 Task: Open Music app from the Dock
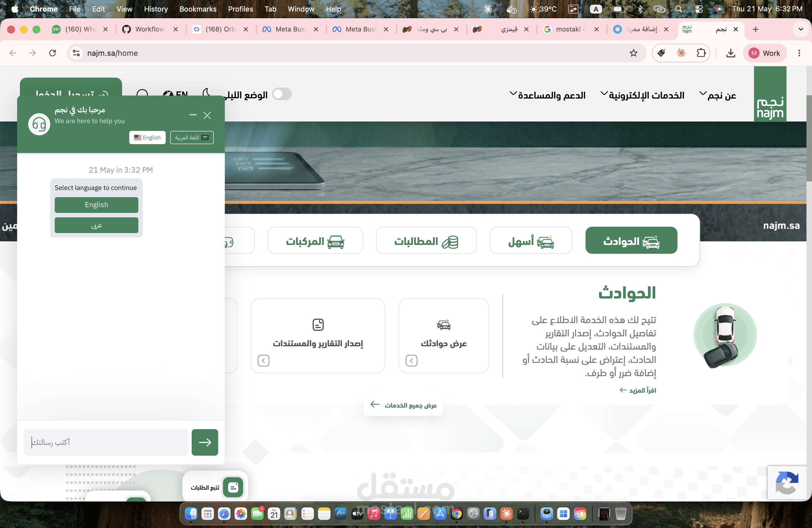374,514
